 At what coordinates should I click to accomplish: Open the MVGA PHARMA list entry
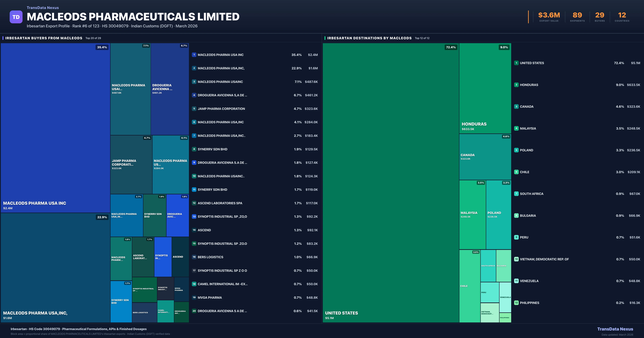click(209, 297)
